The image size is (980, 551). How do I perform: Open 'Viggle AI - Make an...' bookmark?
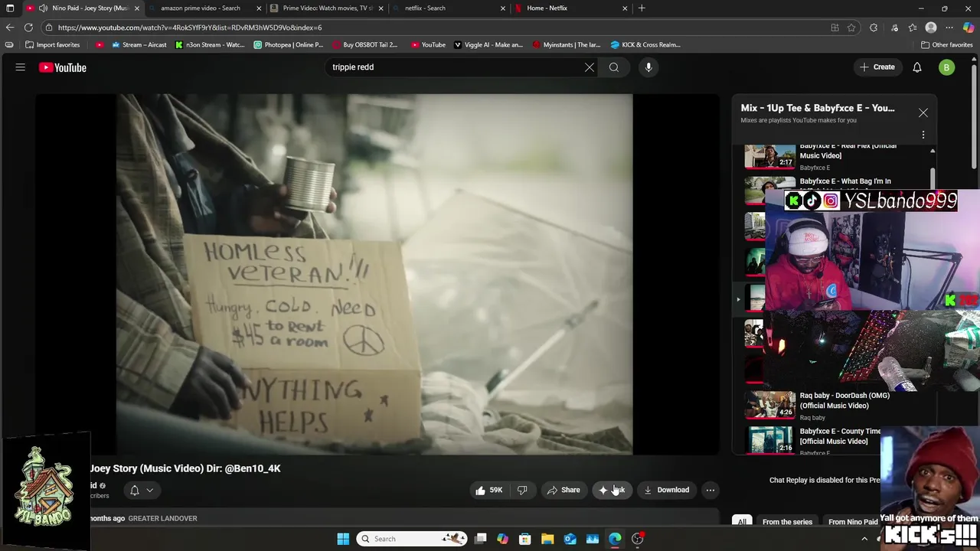coord(488,45)
